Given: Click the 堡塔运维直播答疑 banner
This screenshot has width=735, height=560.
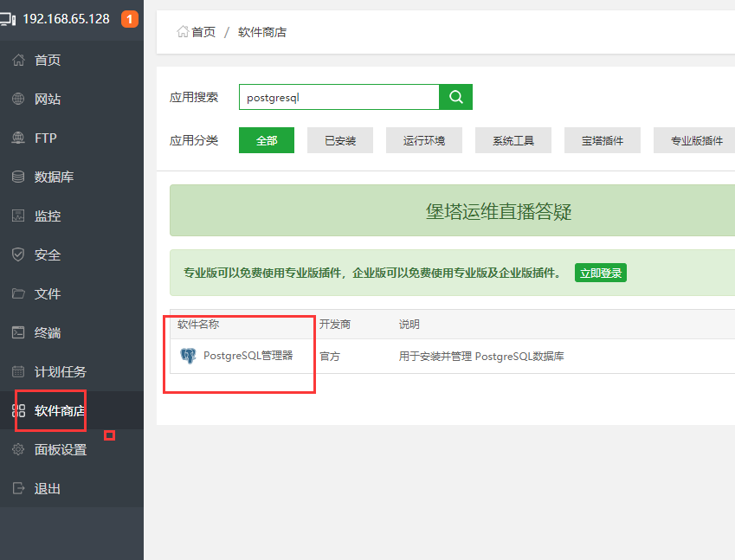Looking at the screenshot, I should pos(499,211).
